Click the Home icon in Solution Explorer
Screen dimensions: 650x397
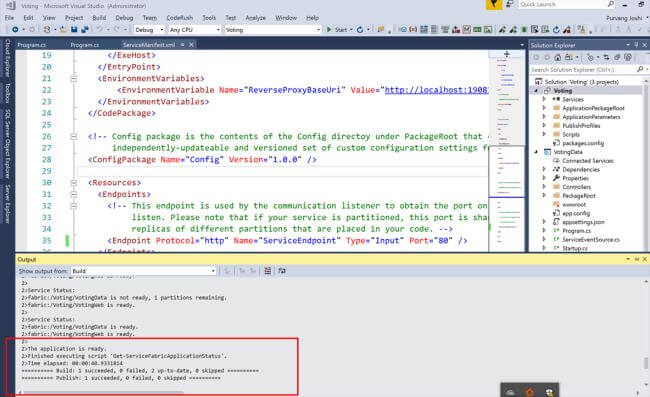[x=558, y=57]
